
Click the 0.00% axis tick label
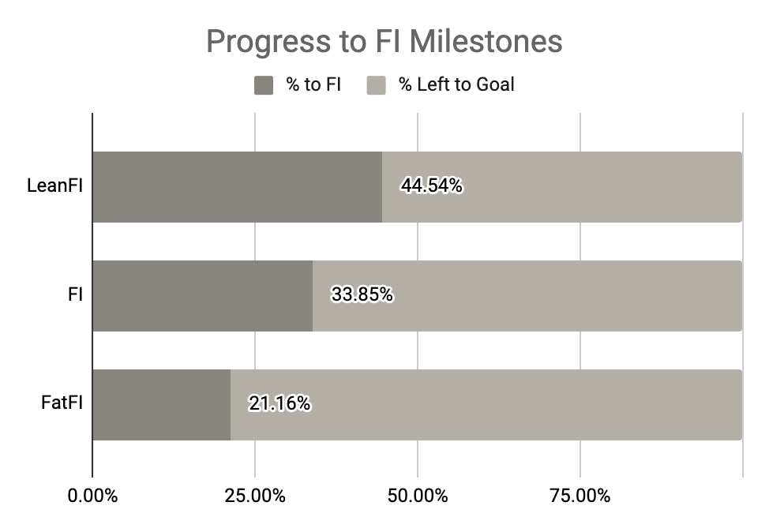(x=92, y=496)
